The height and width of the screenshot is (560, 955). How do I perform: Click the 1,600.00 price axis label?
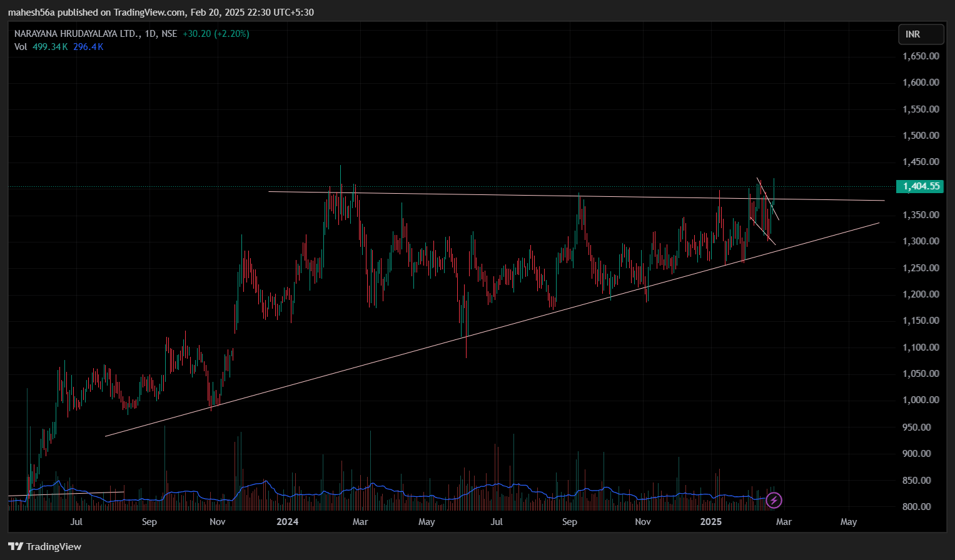[921, 82]
